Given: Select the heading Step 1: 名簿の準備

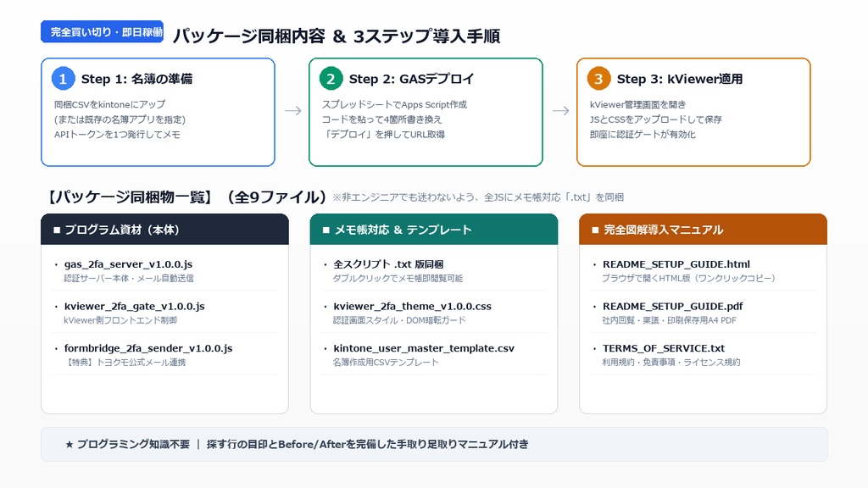Looking at the screenshot, I should pos(136,79).
